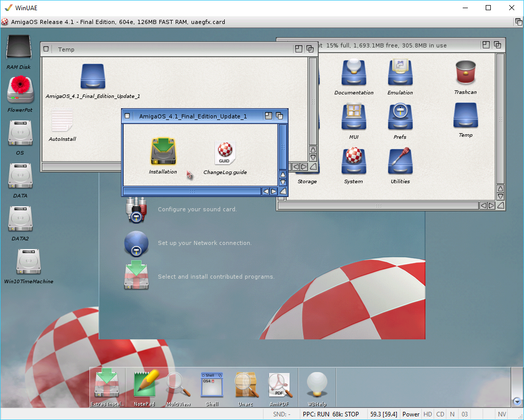
Task: Click the up arrow in update window scrollbar
Action: pos(283,174)
